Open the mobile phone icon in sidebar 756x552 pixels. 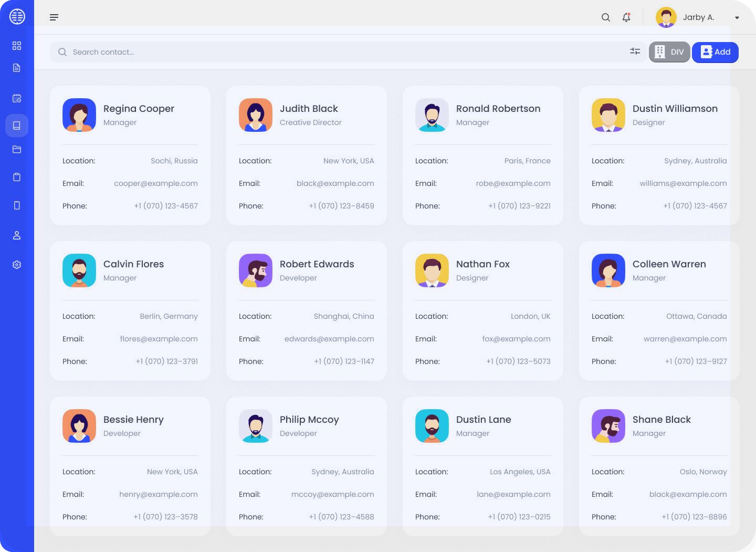click(x=17, y=205)
